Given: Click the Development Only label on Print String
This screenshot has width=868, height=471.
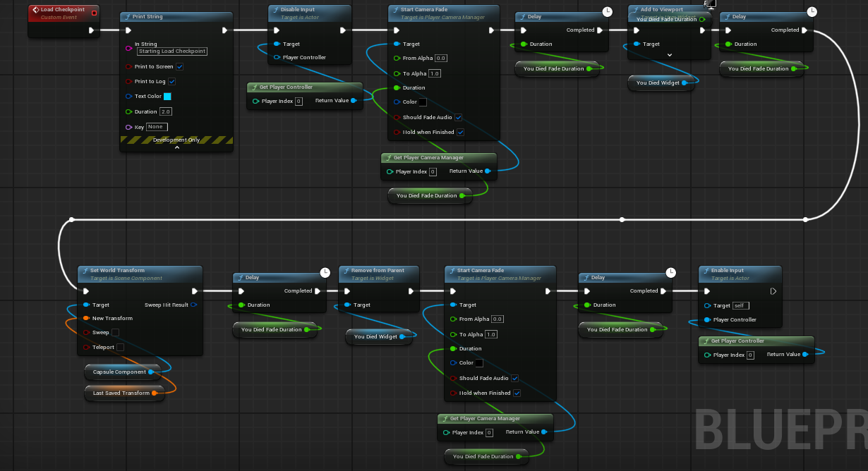Looking at the screenshot, I should click(176, 140).
